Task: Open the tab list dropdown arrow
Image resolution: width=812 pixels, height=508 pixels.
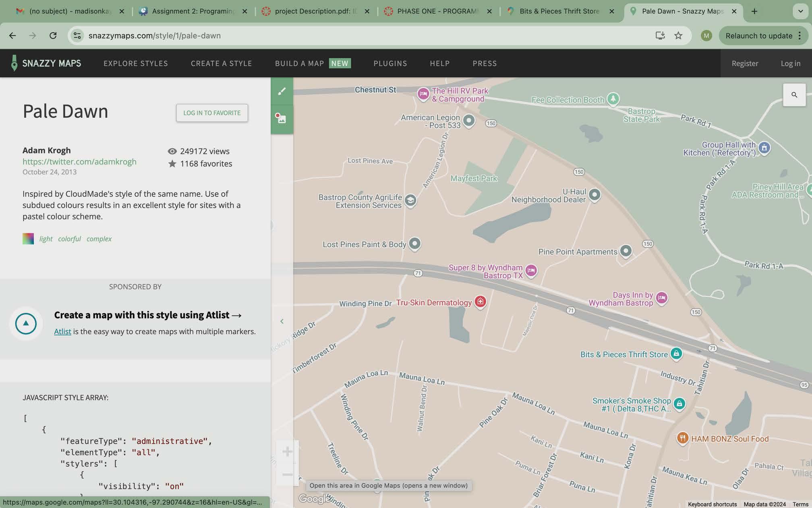Action: pyautogui.click(x=800, y=11)
